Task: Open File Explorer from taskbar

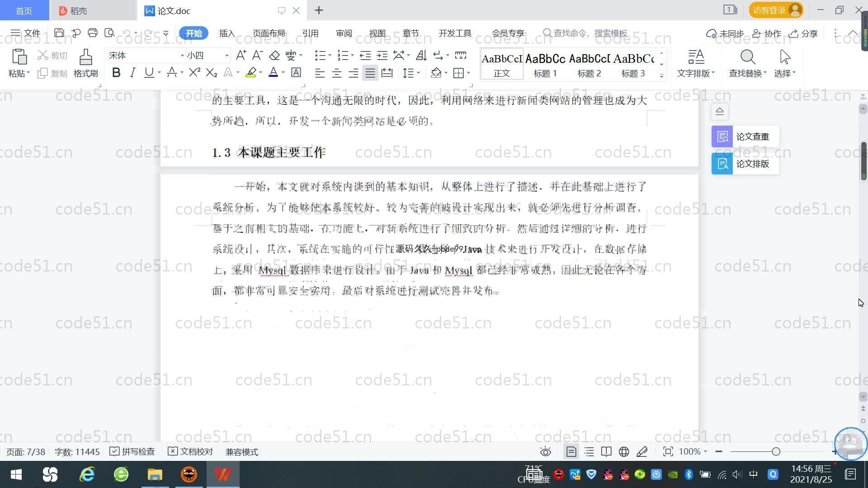Action: click(x=155, y=474)
